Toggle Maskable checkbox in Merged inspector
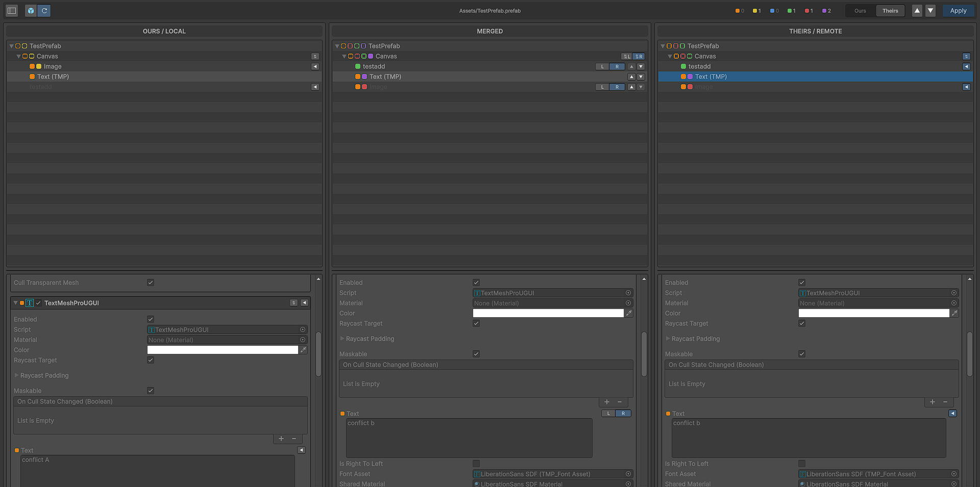Screen dimensions: 980x487 pyautogui.click(x=476, y=354)
